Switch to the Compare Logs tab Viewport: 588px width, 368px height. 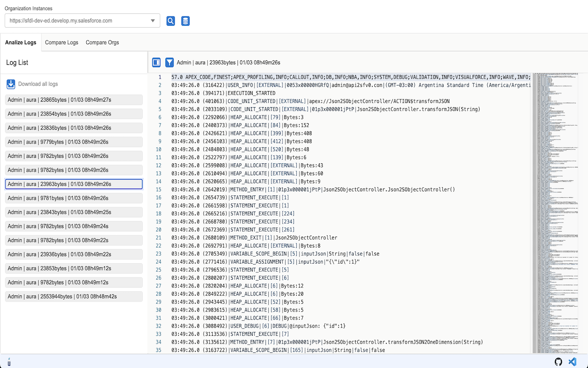(x=62, y=42)
